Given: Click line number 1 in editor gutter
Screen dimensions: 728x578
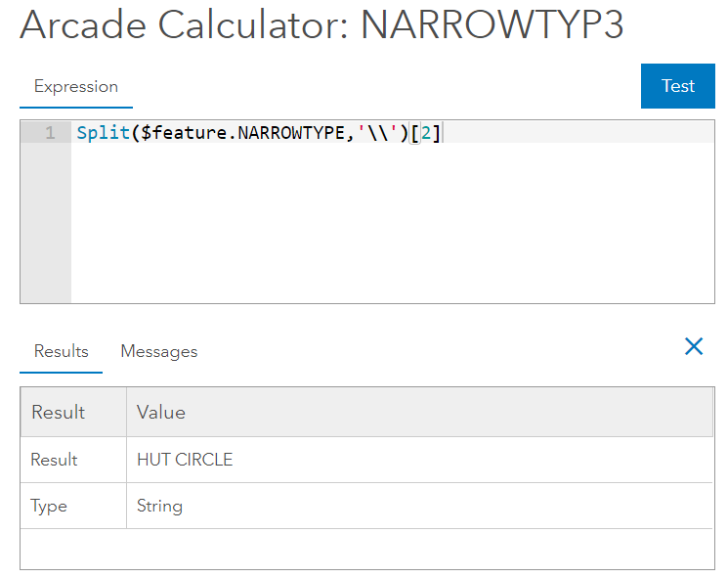Looking at the screenshot, I should 49,133.
